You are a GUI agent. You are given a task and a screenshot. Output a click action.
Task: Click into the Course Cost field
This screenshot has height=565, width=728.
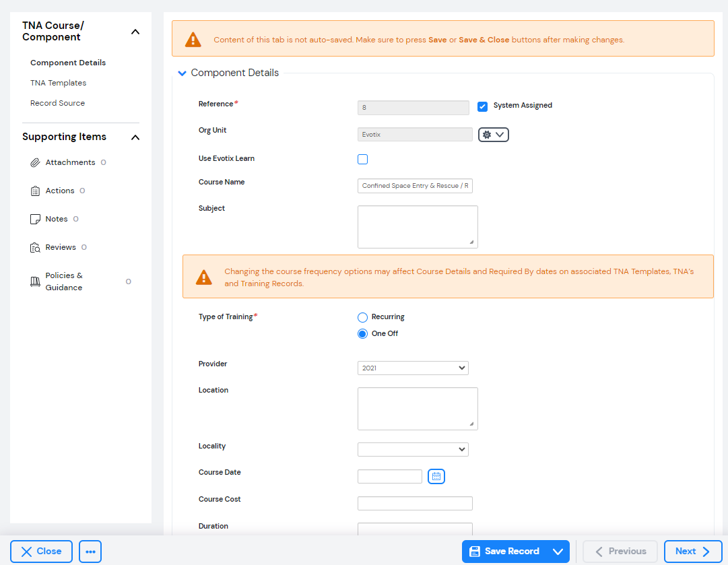coord(415,504)
